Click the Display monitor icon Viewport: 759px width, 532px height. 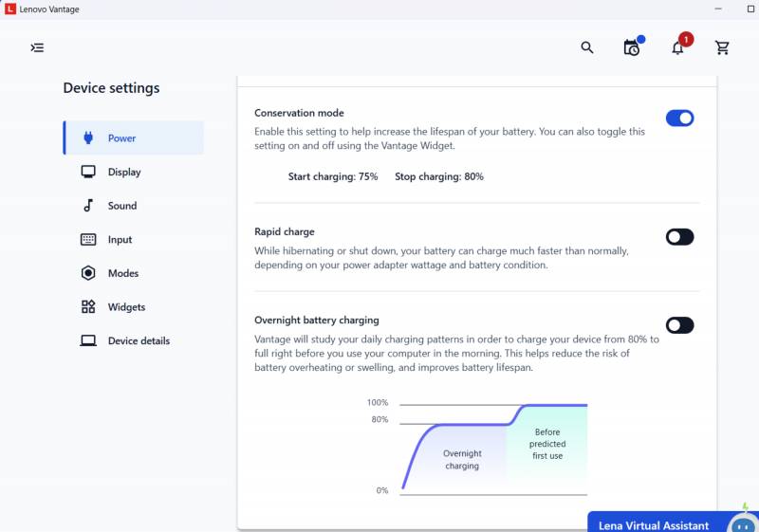click(x=88, y=172)
